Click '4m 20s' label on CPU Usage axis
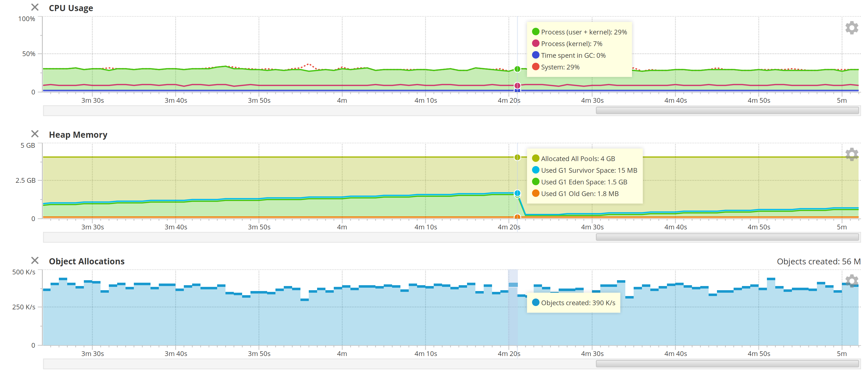The width and height of the screenshot is (868, 376). tap(509, 101)
